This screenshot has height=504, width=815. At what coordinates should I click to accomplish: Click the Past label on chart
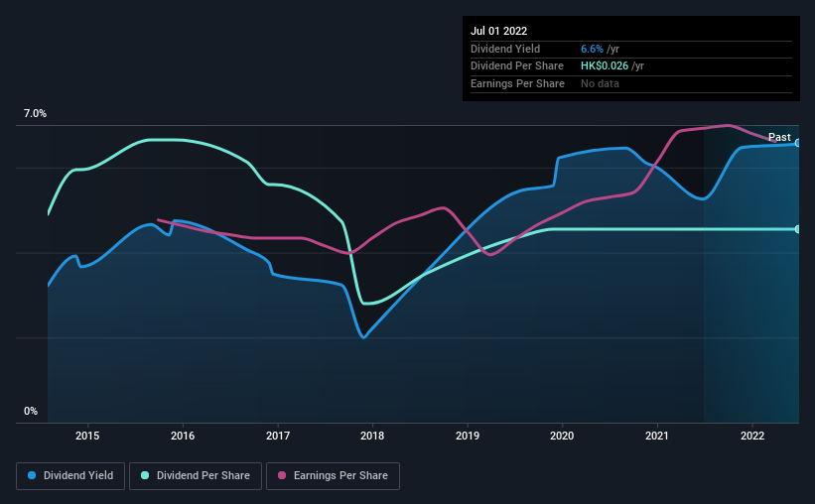pos(779,137)
